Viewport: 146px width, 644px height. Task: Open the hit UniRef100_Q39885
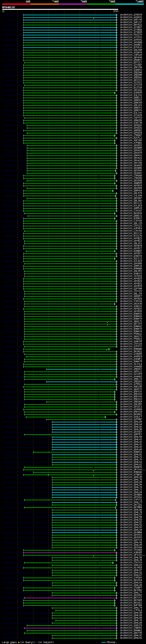131,354
